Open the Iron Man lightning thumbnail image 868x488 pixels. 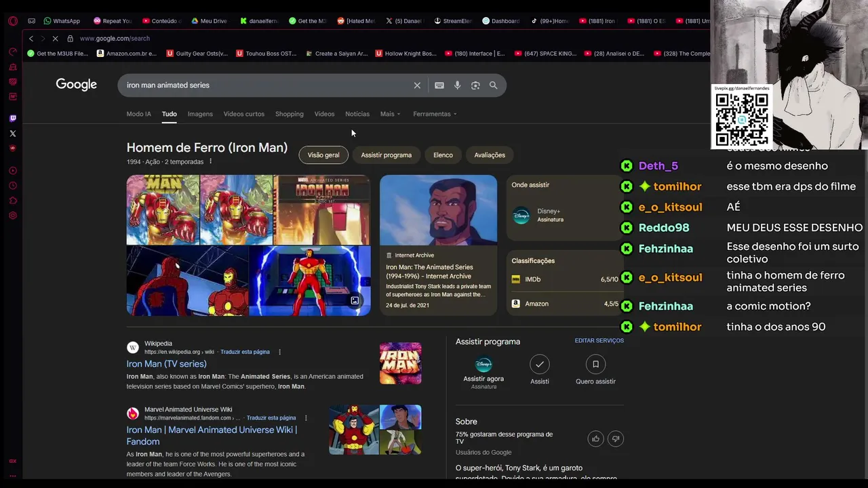pyautogui.click(x=310, y=281)
